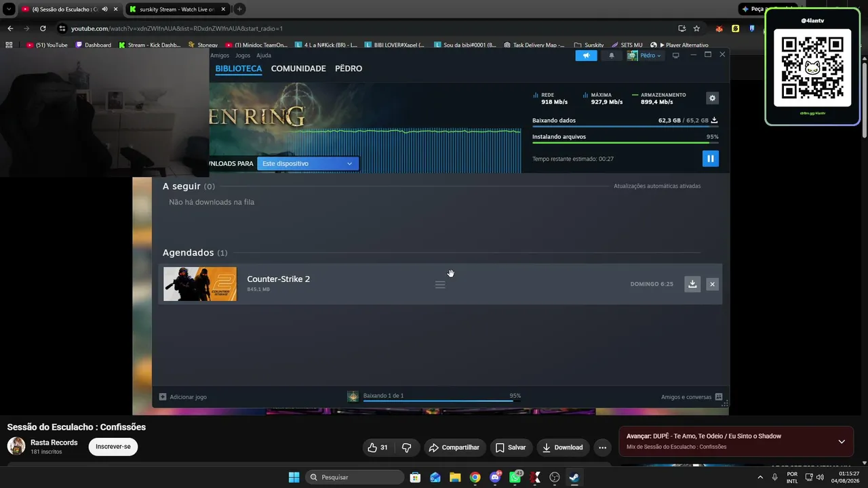Open Google Chrome from the taskbar

475,477
